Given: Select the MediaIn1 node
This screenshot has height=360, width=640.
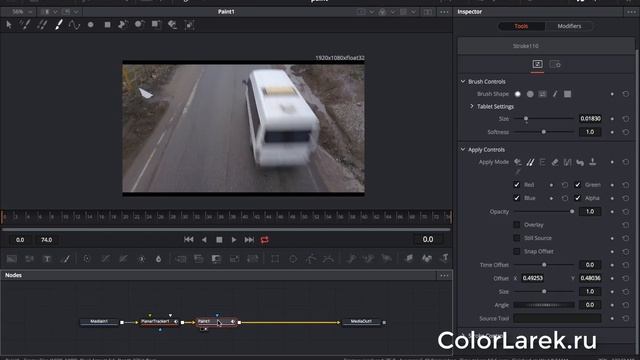Looking at the screenshot, I should 99,322.
